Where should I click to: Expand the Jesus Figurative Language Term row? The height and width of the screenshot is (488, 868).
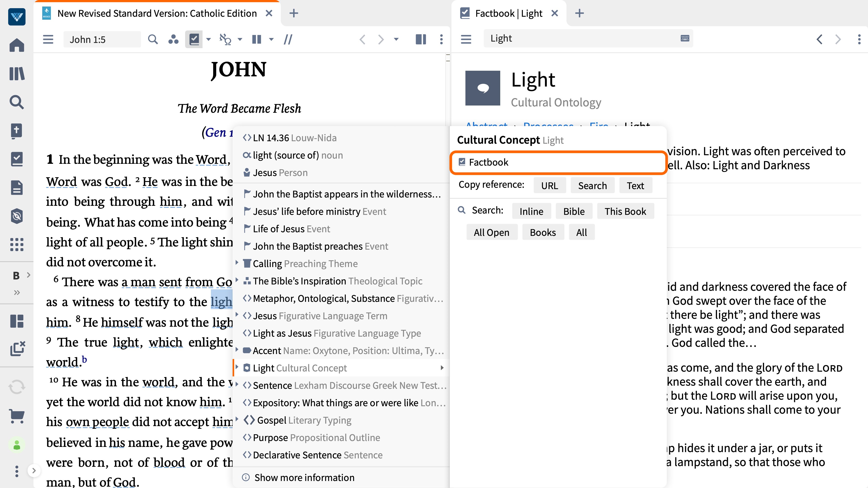tap(237, 314)
